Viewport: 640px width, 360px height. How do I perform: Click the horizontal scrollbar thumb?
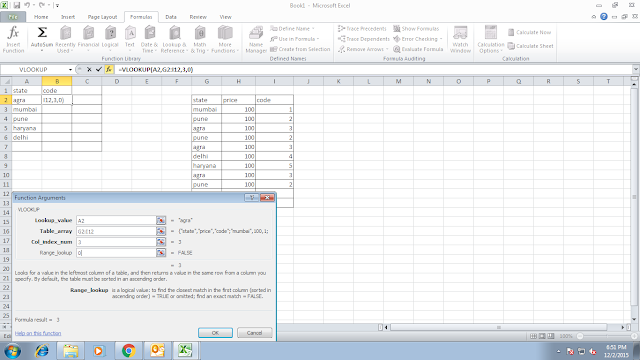[498, 327]
